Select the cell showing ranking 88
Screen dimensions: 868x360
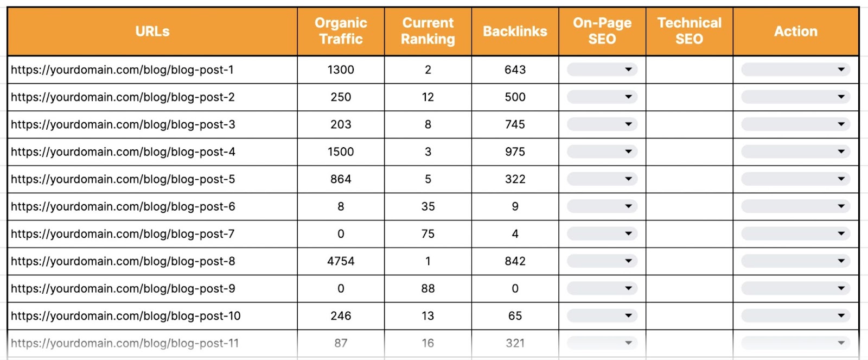427,288
